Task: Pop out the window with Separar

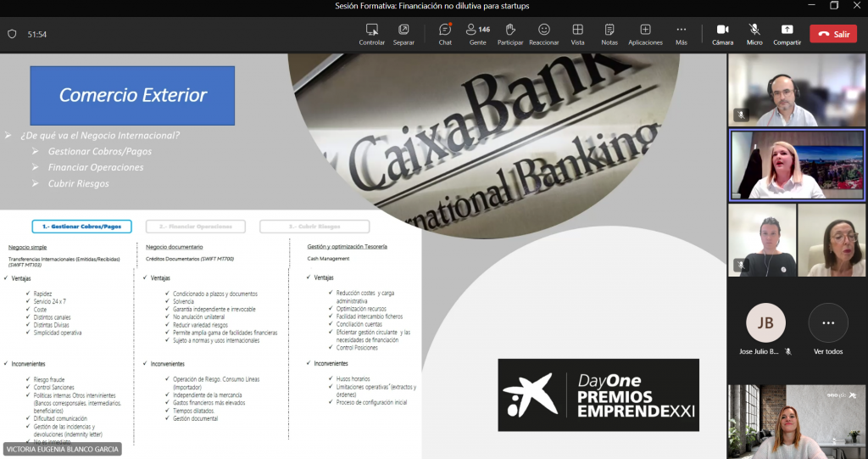Action: point(403,35)
